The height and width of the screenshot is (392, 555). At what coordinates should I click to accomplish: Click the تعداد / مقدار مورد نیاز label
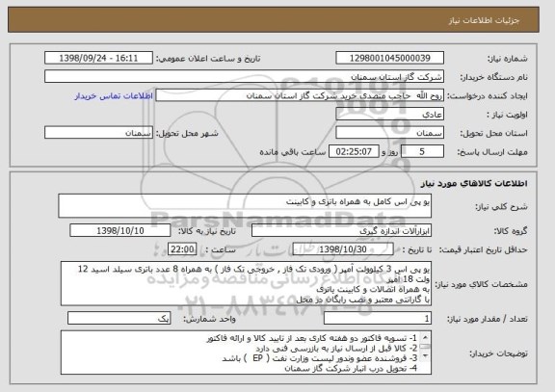[488, 319]
